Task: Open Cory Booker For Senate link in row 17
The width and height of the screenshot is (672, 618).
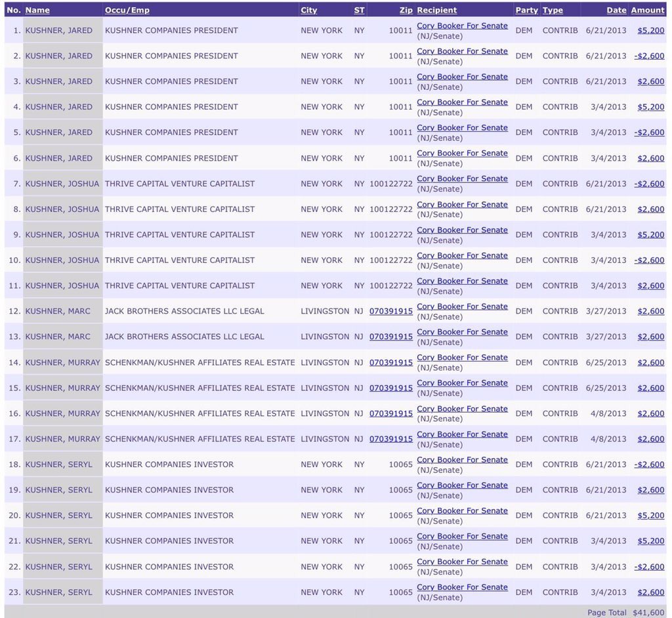Action: 462,434
